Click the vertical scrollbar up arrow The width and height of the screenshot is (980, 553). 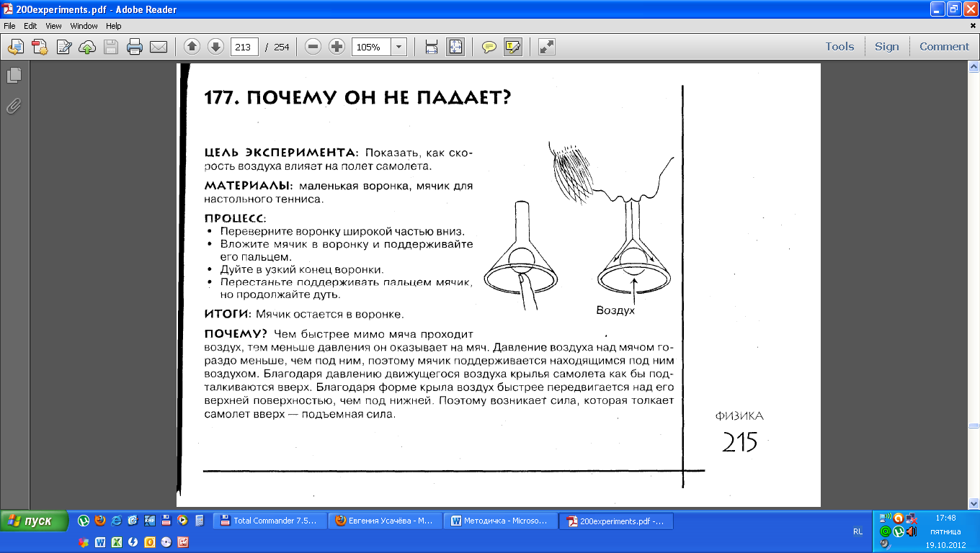[974, 68]
